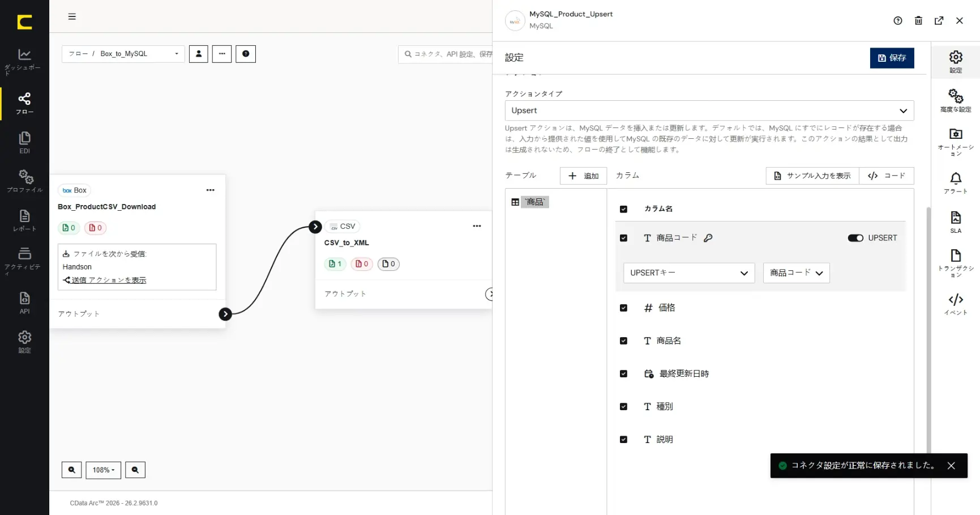Click the Box success count badge
This screenshot has width=980, height=515.
69,228
